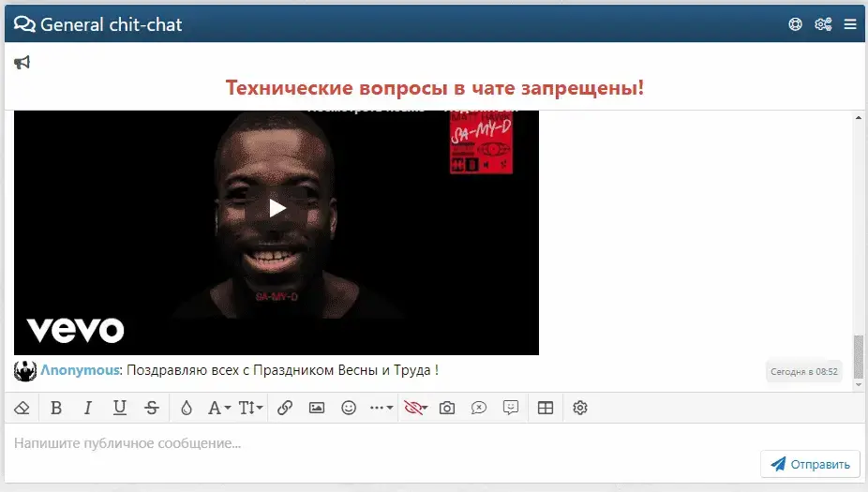Toggle underline formatting

pyautogui.click(x=120, y=409)
